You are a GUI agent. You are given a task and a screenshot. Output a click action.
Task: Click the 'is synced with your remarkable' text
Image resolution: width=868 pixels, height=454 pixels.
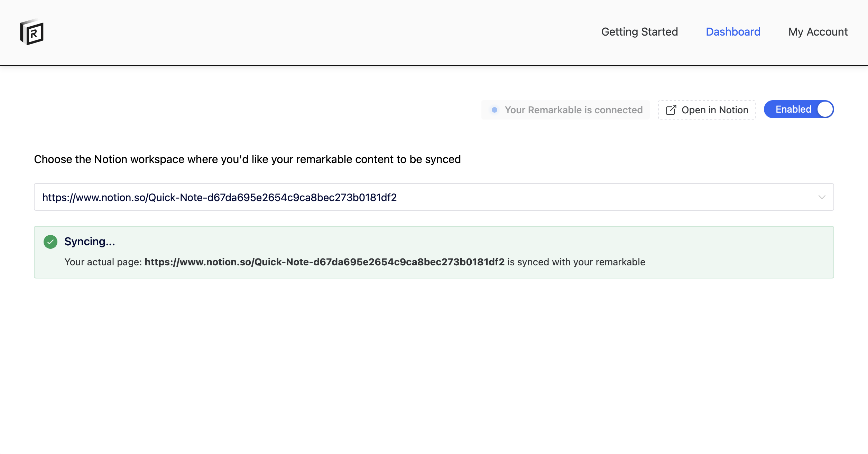[x=576, y=262]
